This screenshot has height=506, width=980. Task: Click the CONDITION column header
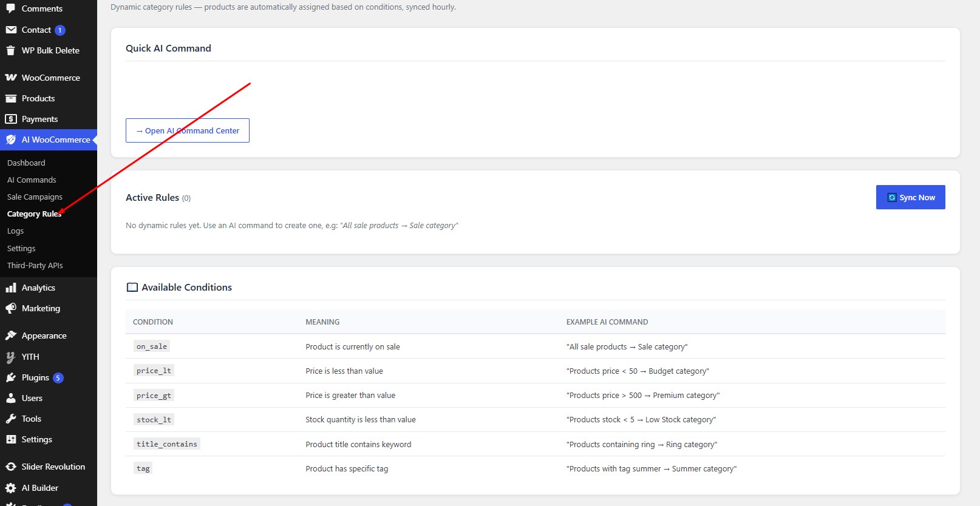[153, 322]
